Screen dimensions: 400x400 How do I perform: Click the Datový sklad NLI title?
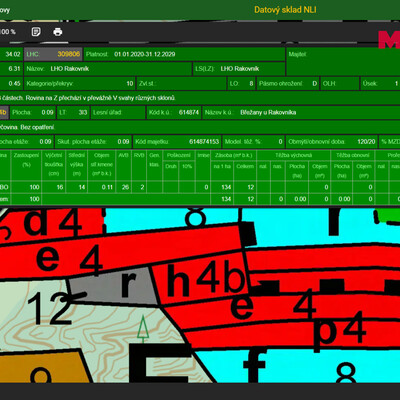[285, 10]
